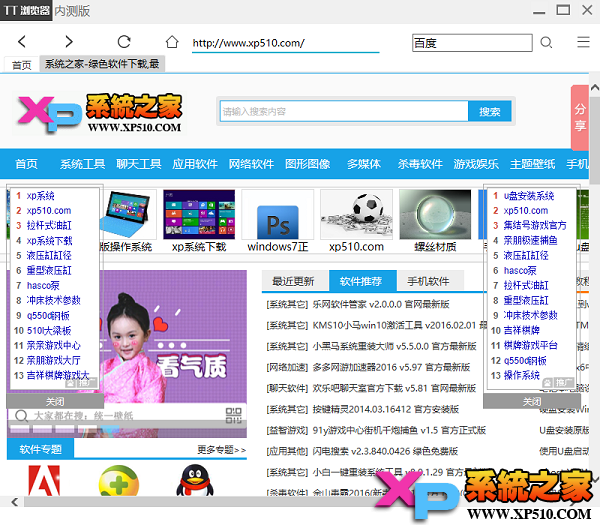The image size is (600, 525).
Task: Click the 软件专题 section header
Action: 41,449
